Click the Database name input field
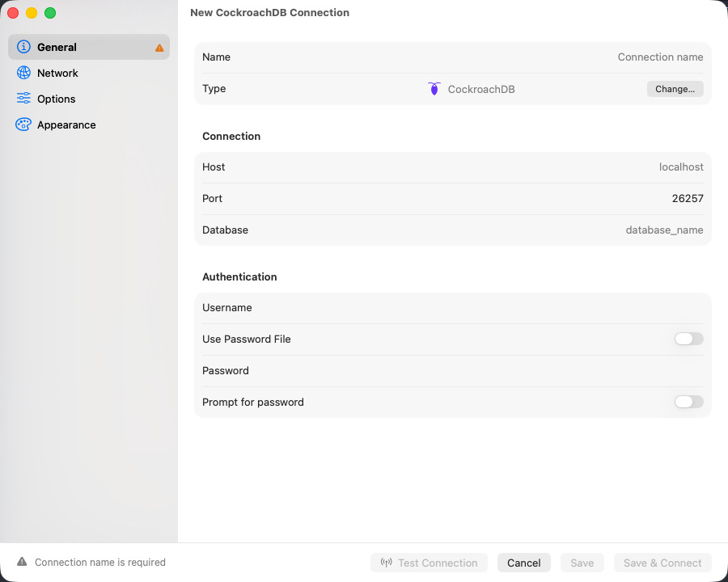 coord(453,230)
